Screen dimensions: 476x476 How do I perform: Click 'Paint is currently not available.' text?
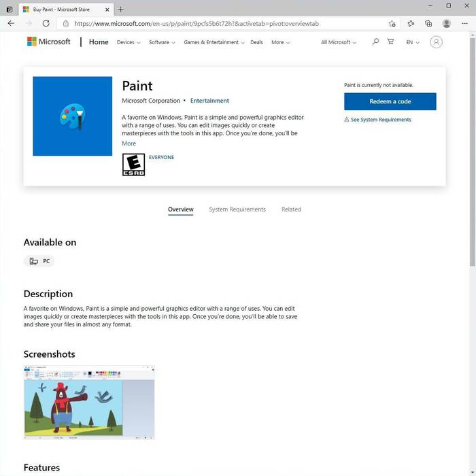click(x=379, y=85)
